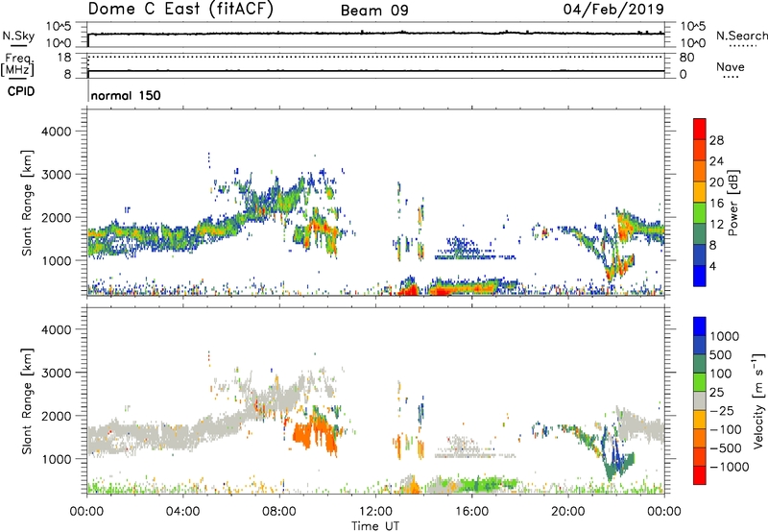
Task: Click the 'Velocity [m s-1]' color bar label
Action: pyautogui.click(x=758, y=400)
